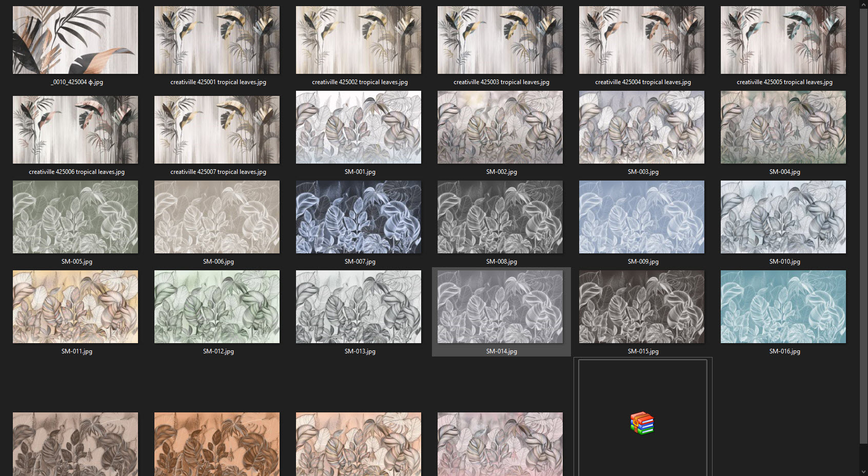Click the SM-008.jpg file name text
Screen dimensions: 868x476
coord(501,262)
